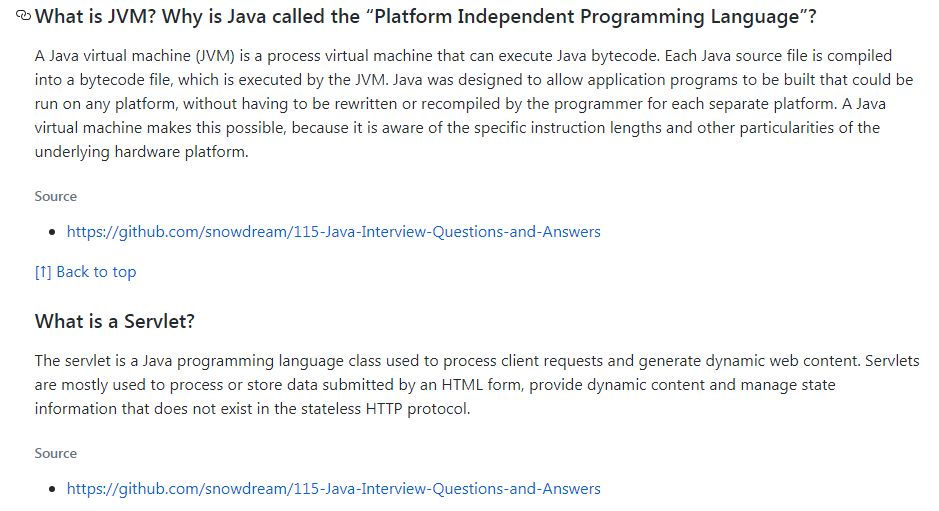Click the paragraph starting 'A Java virtual machine'

pyautogui.click(x=474, y=104)
